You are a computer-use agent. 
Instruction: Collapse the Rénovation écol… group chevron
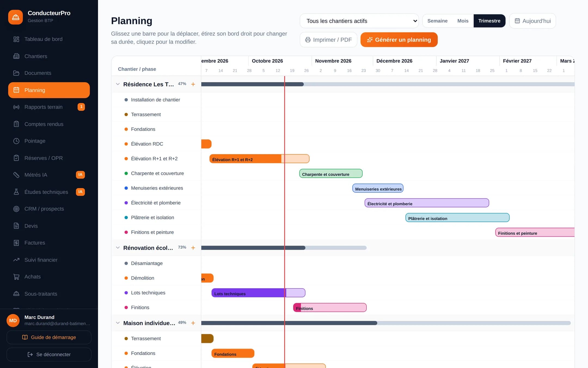click(118, 248)
